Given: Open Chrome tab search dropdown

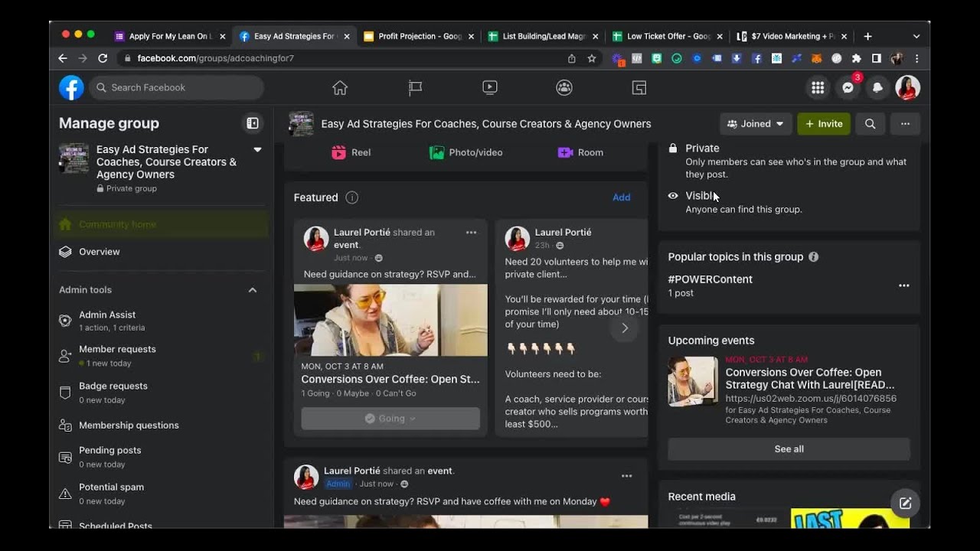Looking at the screenshot, I should (916, 36).
